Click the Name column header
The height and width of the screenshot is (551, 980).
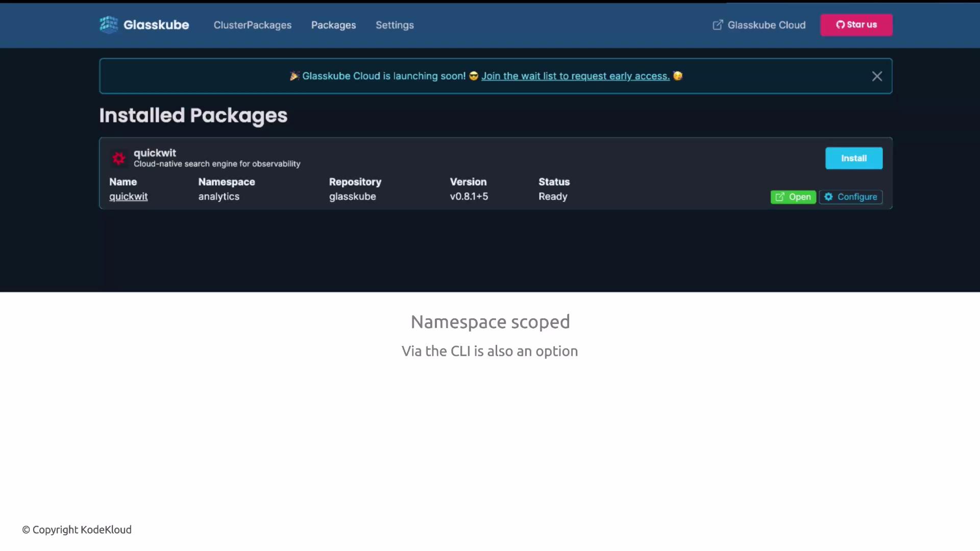(123, 182)
